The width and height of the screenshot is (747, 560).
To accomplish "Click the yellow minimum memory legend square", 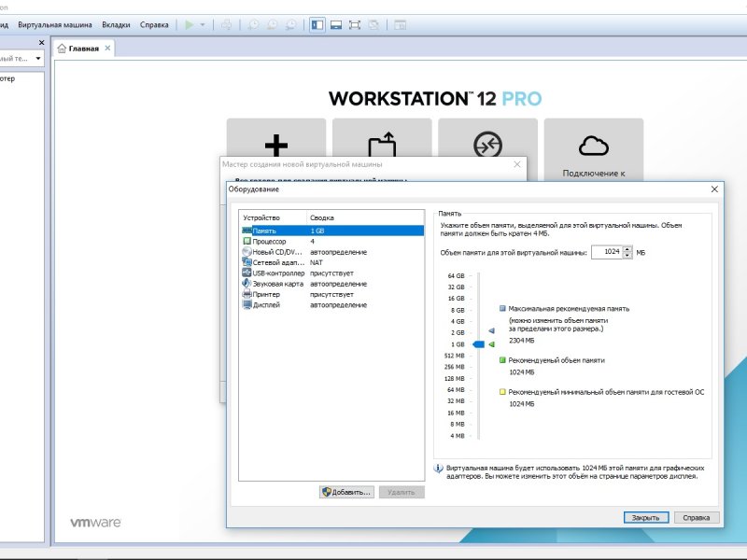I will point(502,392).
